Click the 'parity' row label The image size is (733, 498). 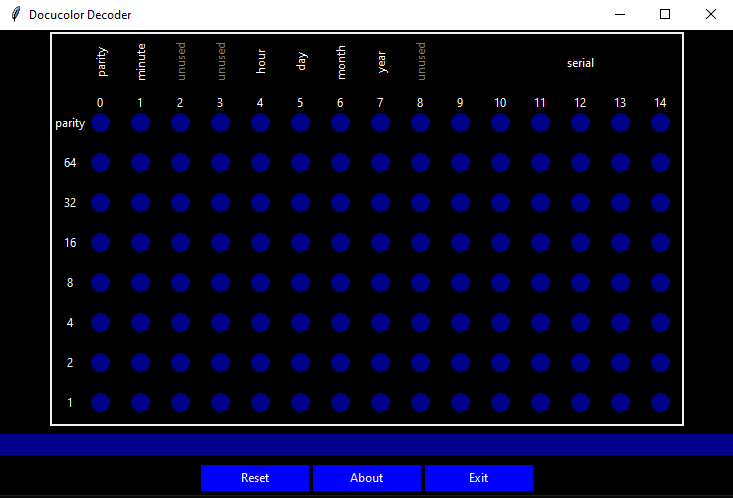(70, 123)
